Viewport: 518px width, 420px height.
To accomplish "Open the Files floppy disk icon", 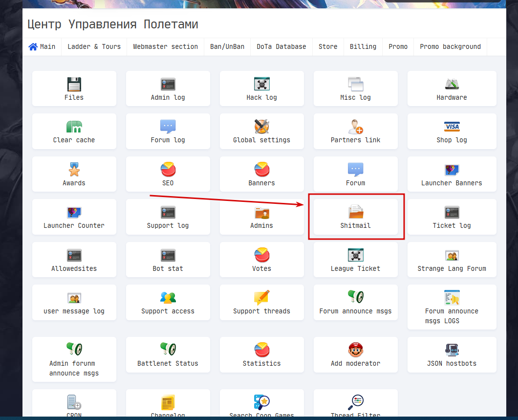I will click(x=74, y=84).
